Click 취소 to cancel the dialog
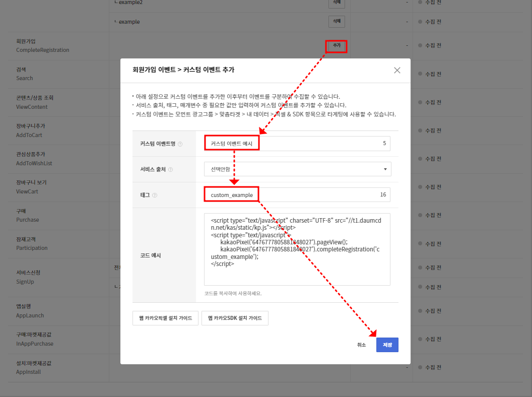Viewport: 532px width, 397px height. [361, 345]
